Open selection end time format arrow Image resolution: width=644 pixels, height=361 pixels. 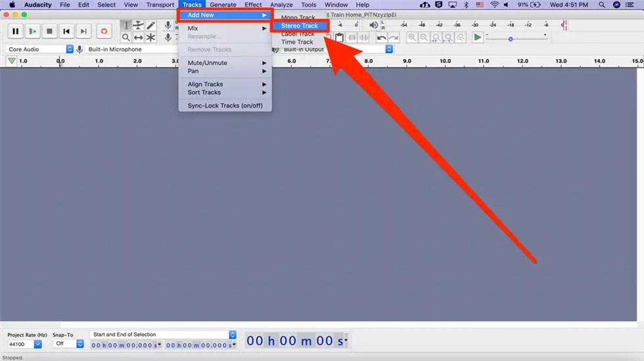(234, 345)
